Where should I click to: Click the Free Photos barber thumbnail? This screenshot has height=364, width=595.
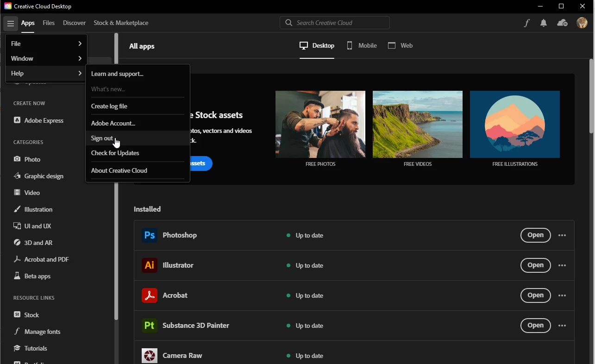pyautogui.click(x=320, y=124)
